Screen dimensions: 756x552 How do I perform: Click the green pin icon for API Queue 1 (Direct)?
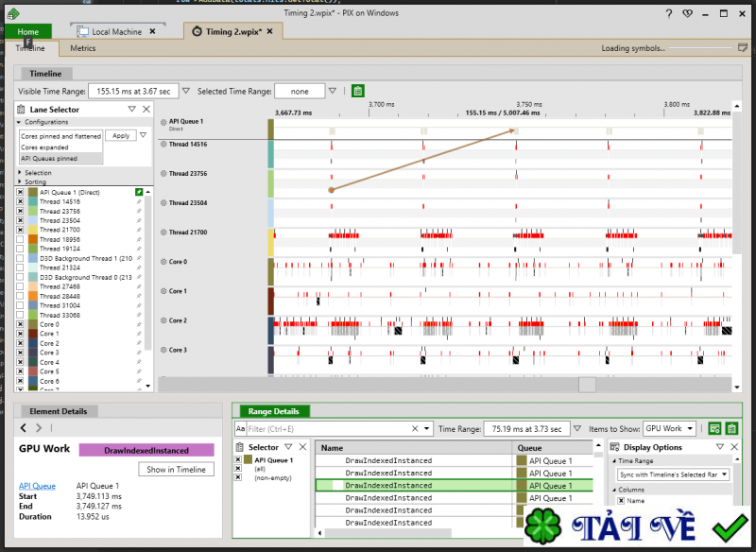pos(139,192)
